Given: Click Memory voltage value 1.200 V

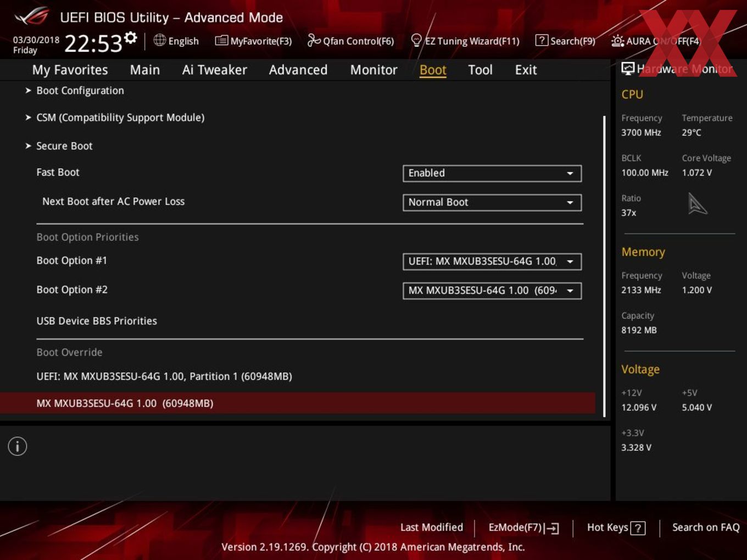Looking at the screenshot, I should (x=697, y=290).
